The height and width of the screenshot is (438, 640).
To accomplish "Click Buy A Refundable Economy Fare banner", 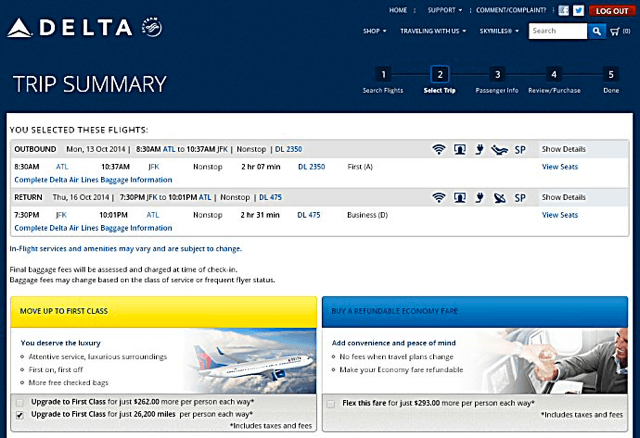I will point(475,311).
